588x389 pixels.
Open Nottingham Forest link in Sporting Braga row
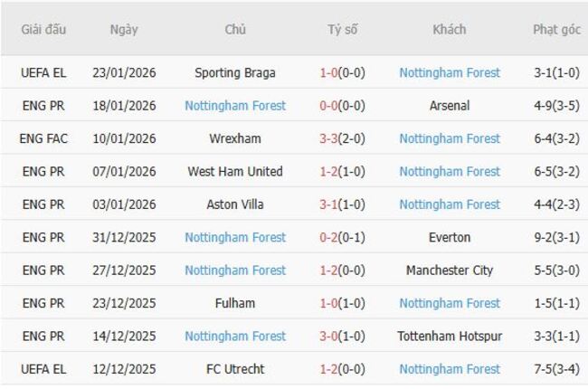click(x=450, y=73)
